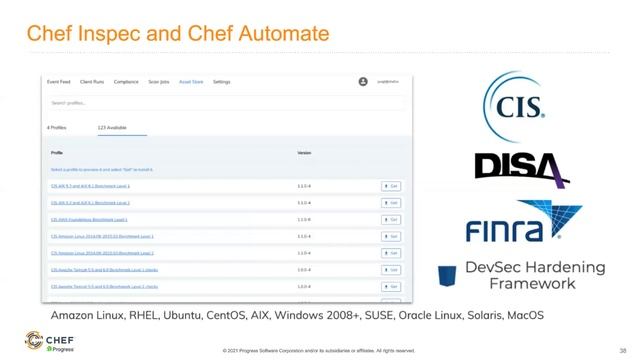Show the 4 Profiles sub-tab
Image resolution: width=640 pixels, height=360 pixels.
coord(56,128)
